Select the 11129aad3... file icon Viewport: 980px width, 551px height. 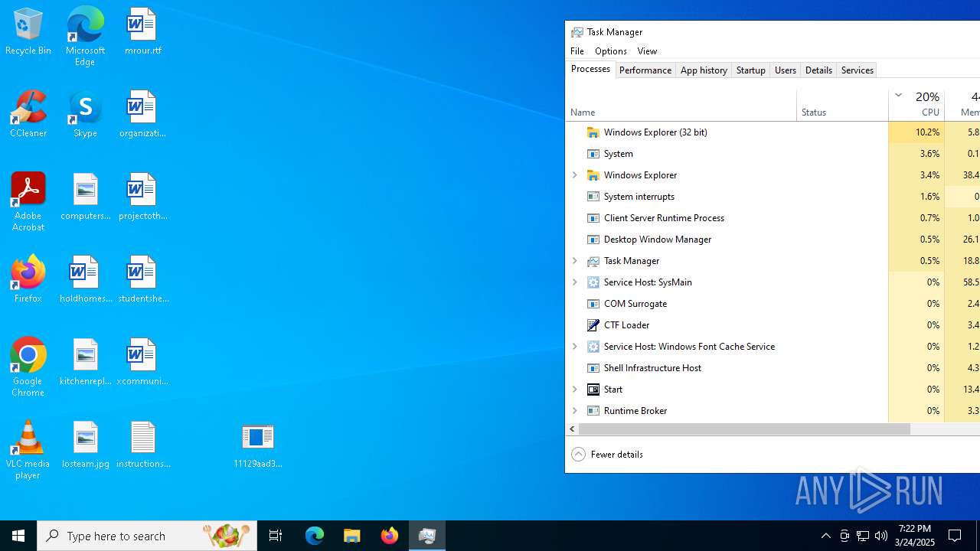click(x=258, y=445)
